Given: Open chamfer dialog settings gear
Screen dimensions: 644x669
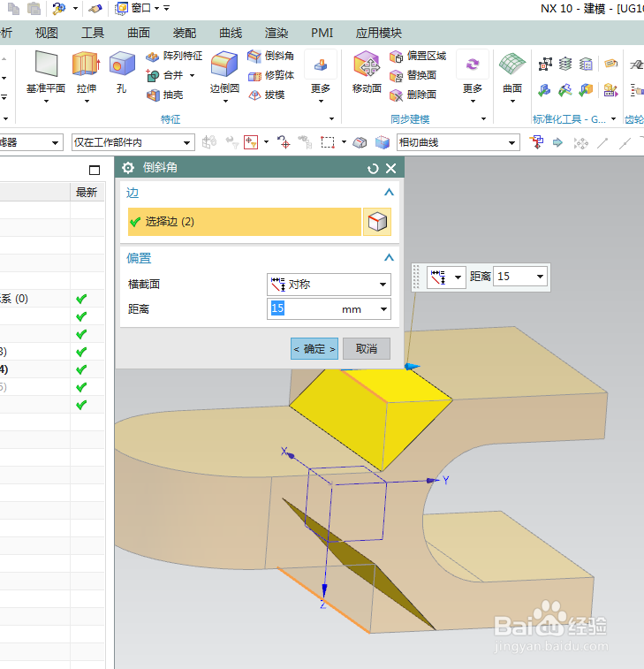Looking at the screenshot, I should (x=128, y=168).
